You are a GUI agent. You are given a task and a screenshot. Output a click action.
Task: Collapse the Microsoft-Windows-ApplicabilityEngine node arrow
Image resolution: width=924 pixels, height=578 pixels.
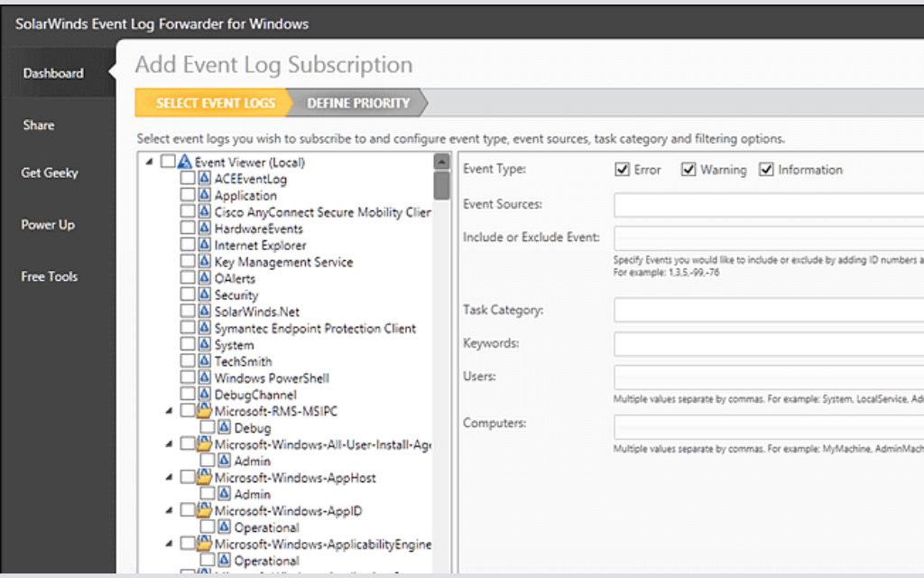point(169,544)
